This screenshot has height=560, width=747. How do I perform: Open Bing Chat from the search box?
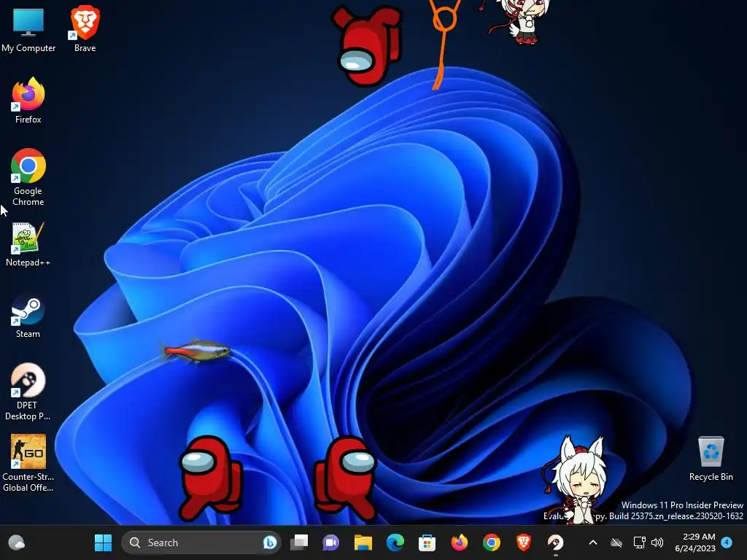click(270, 542)
